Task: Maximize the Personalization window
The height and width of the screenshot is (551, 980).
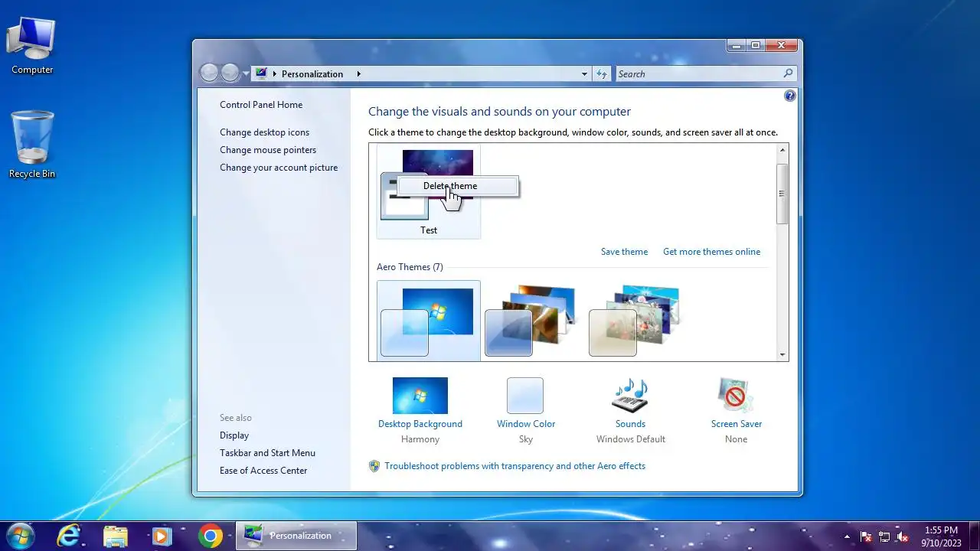Action: tap(756, 46)
